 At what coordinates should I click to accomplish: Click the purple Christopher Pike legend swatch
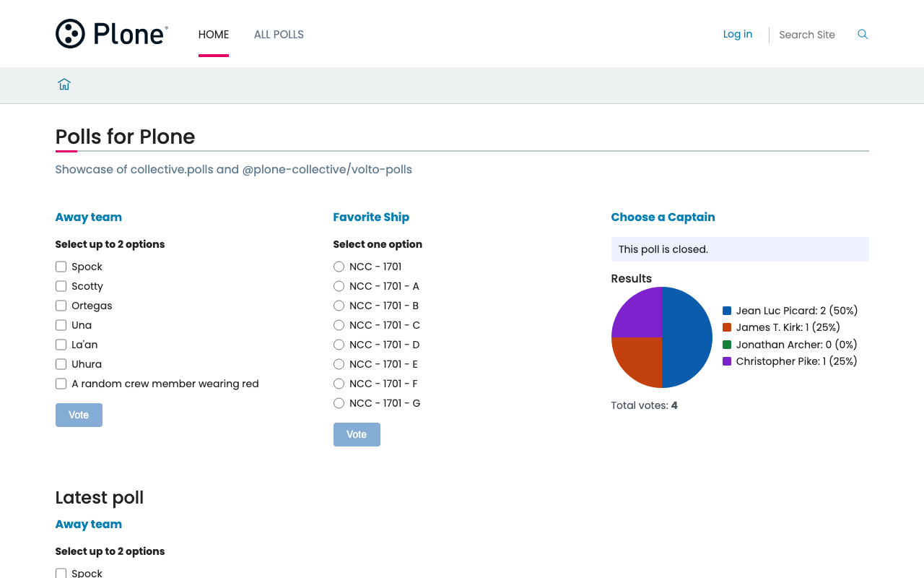pyautogui.click(x=727, y=361)
